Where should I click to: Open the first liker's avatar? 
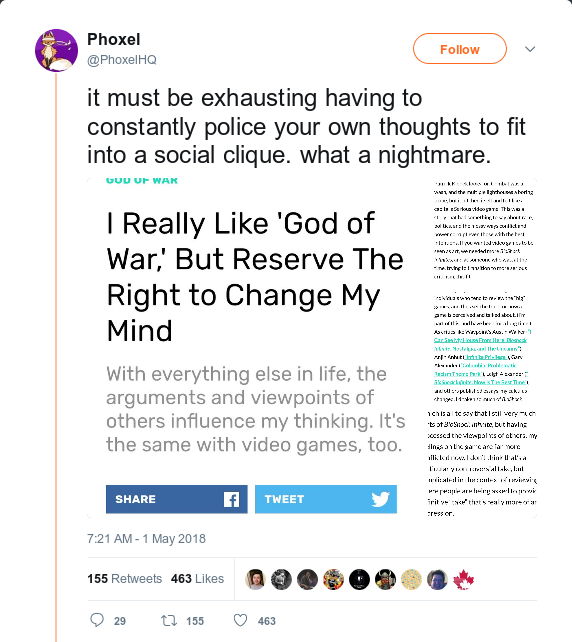(x=255, y=580)
